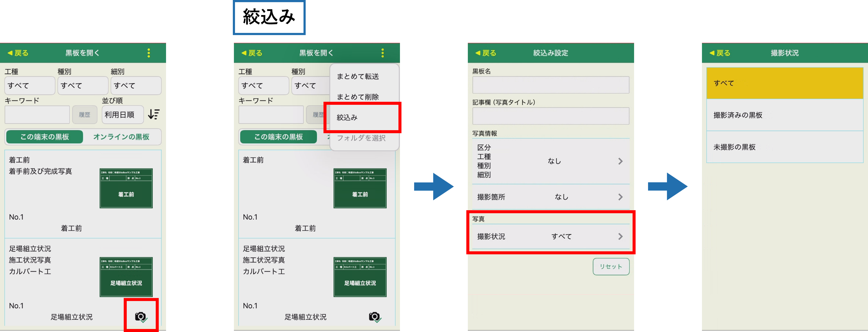Select この端末の黒板 tab in first screen

click(x=44, y=137)
